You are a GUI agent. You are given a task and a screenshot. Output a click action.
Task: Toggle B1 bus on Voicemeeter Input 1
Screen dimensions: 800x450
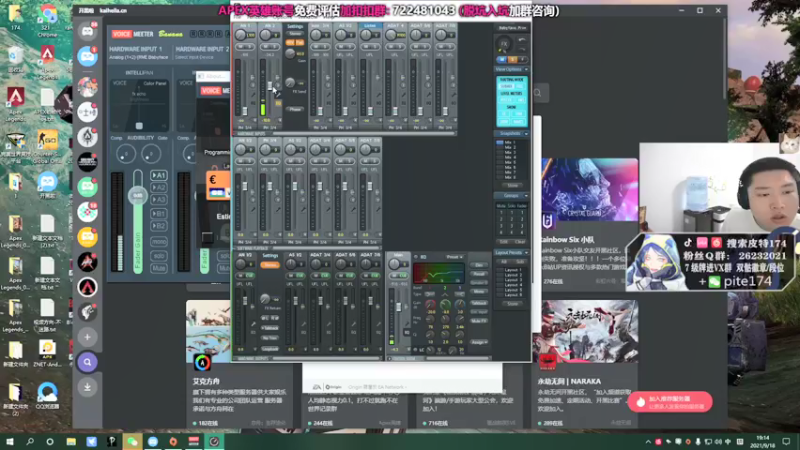[x=159, y=213]
